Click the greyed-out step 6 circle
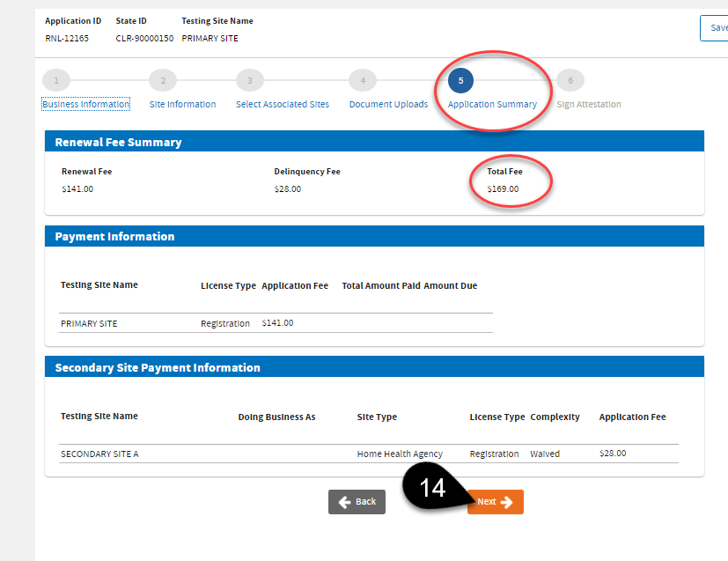728x561 pixels. pos(570,81)
